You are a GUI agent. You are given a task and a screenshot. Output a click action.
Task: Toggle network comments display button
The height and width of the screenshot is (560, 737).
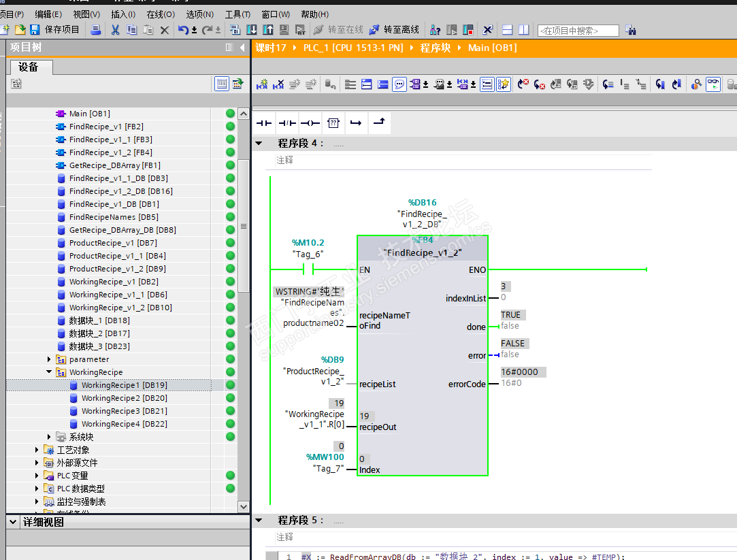[x=399, y=84]
